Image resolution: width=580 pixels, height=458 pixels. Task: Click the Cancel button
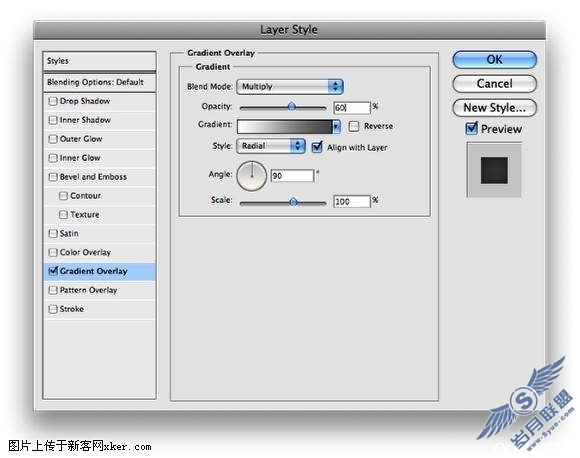click(495, 84)
